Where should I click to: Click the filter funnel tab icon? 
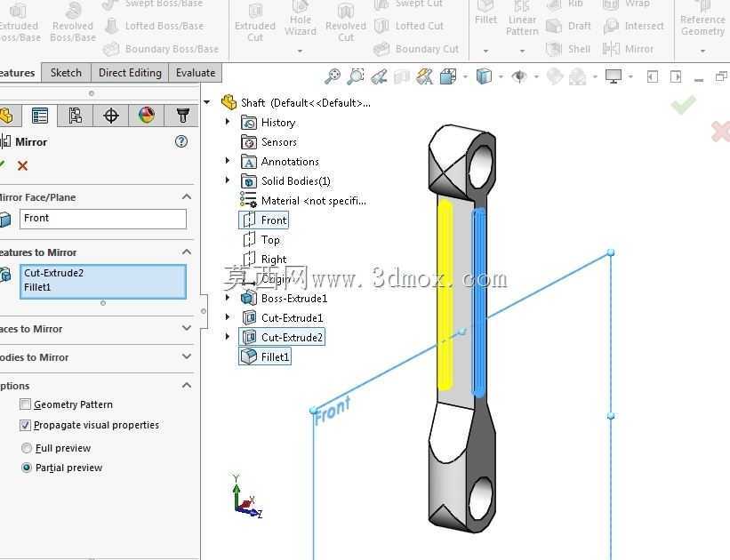(x=182, y=116)
